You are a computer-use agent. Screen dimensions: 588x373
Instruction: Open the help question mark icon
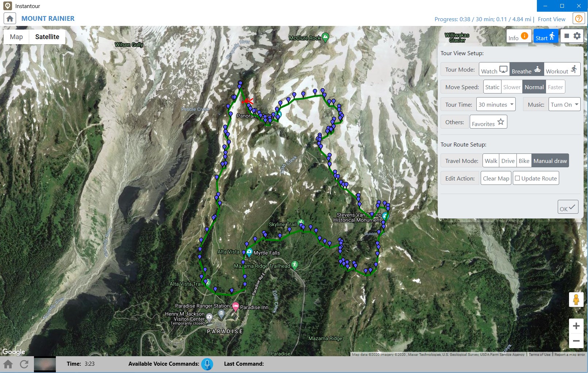click(x=579, y=19)
